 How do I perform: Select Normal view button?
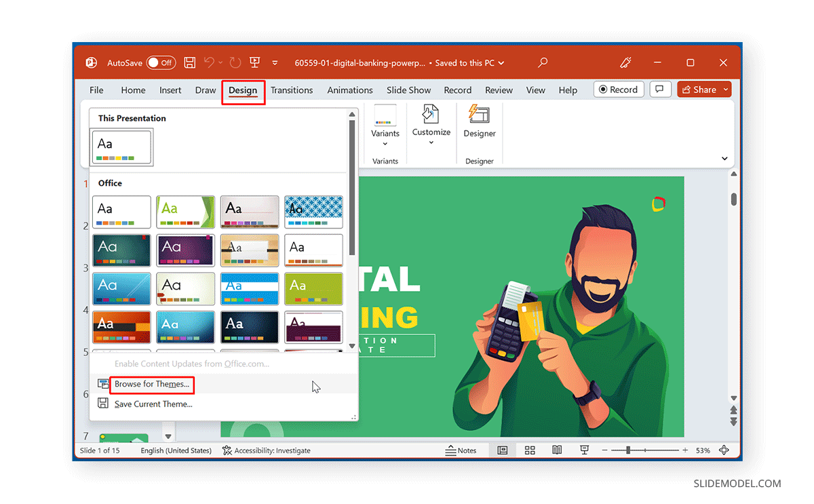pos(503,450)
